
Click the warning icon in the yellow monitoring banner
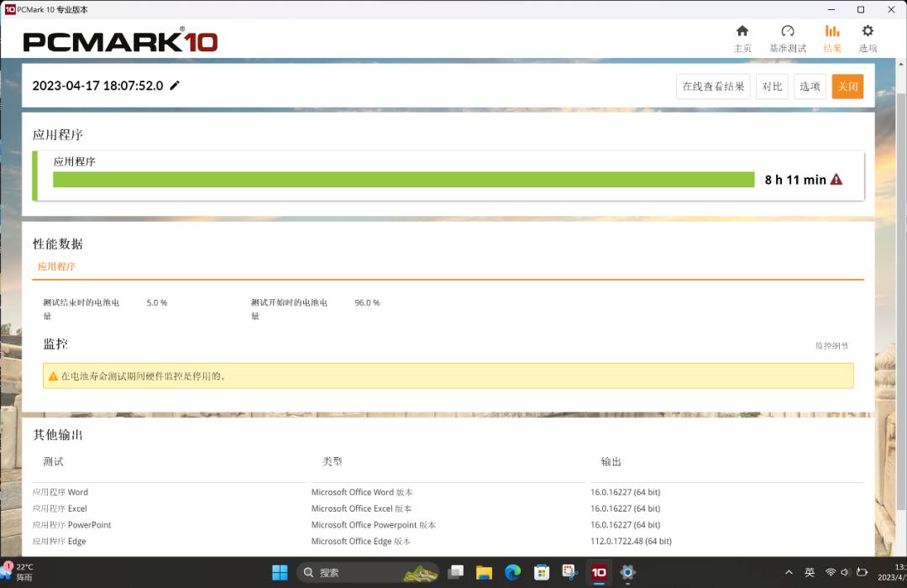53,376
